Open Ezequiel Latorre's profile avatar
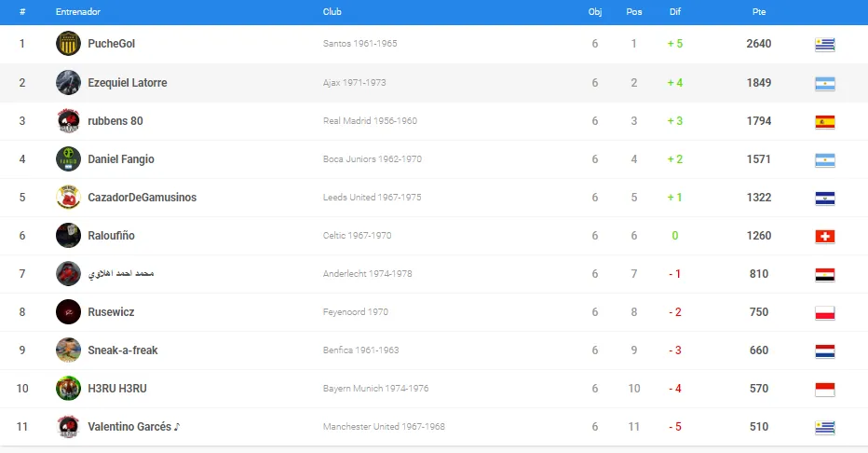 [x=68, y=83]
